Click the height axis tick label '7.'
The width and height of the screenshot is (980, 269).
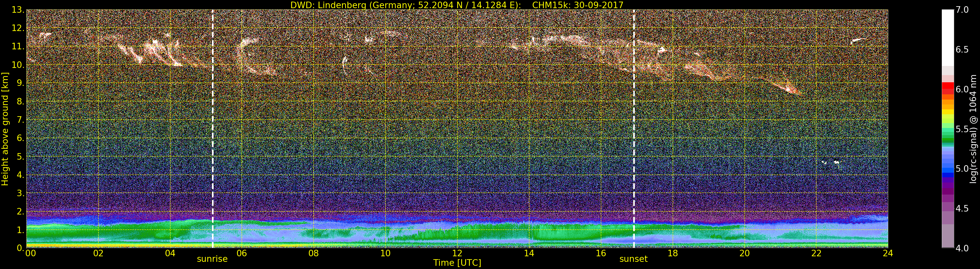21,120
